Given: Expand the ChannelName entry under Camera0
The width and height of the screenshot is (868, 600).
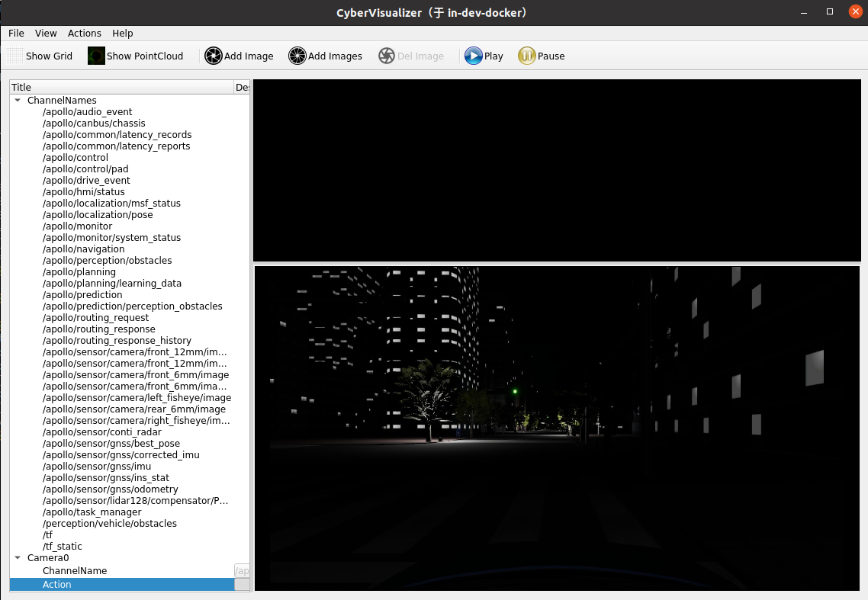Looking at the screenshot, I should [74, 570].
